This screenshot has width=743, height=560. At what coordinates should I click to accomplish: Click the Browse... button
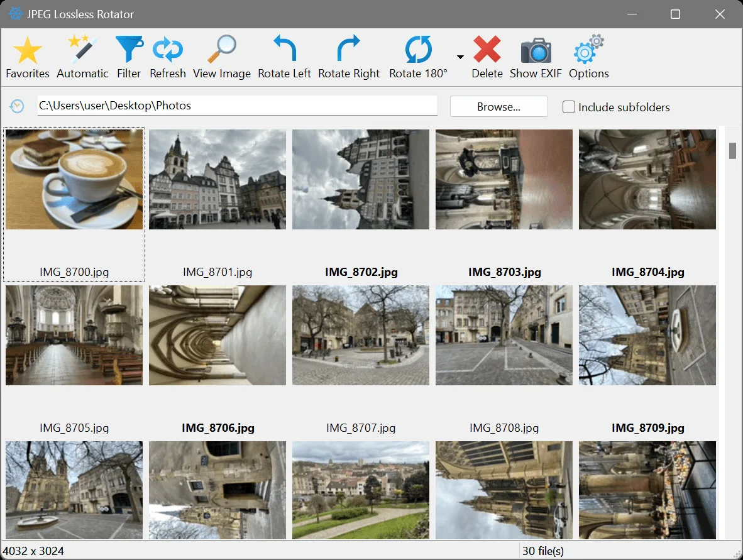[x=499, y=107]
